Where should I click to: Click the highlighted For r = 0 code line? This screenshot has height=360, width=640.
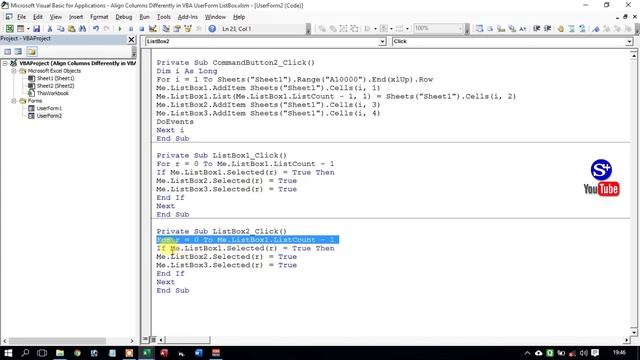click(x=247, y=240)
